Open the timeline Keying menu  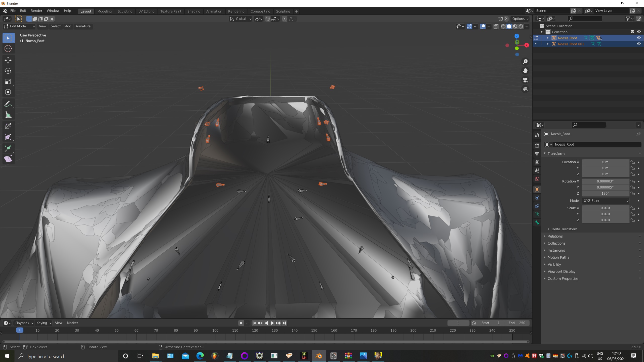(44, 323)
